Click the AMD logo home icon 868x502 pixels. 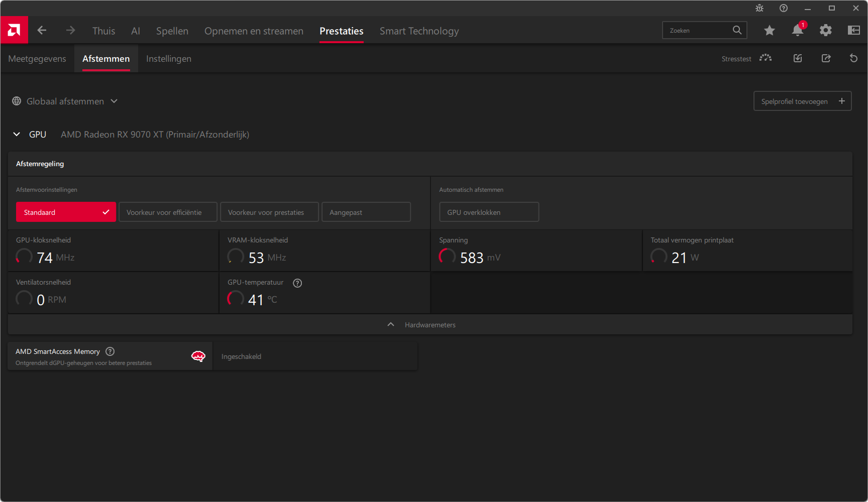14,30
